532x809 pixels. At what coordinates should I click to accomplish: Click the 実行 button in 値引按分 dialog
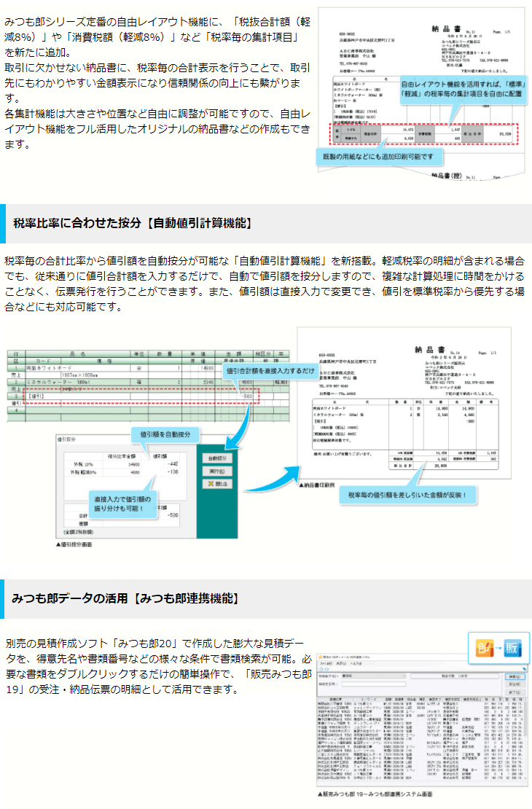click(217, 471)
